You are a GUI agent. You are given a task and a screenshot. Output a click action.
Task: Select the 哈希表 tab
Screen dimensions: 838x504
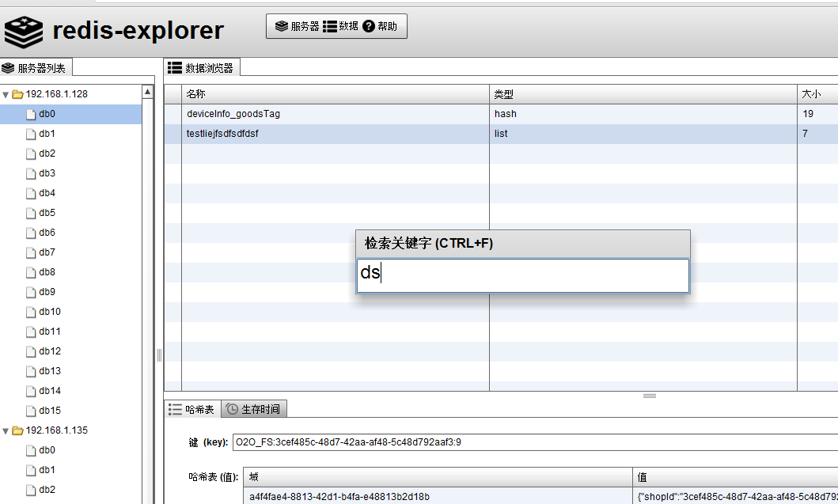pyautogui.click(x=192, y=409)
